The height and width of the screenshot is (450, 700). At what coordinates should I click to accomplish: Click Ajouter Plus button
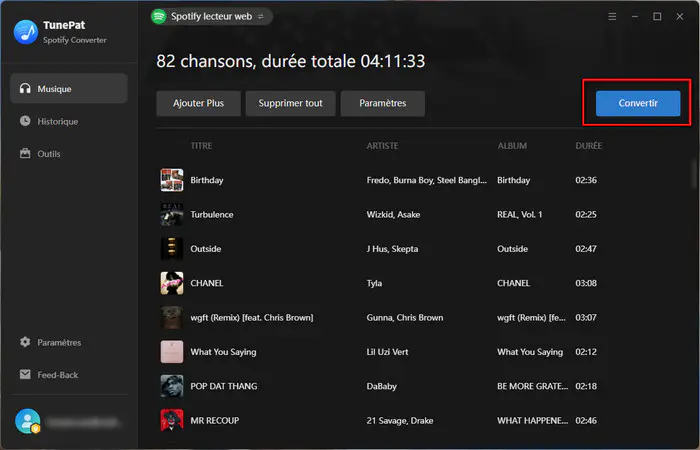(198, 103)
